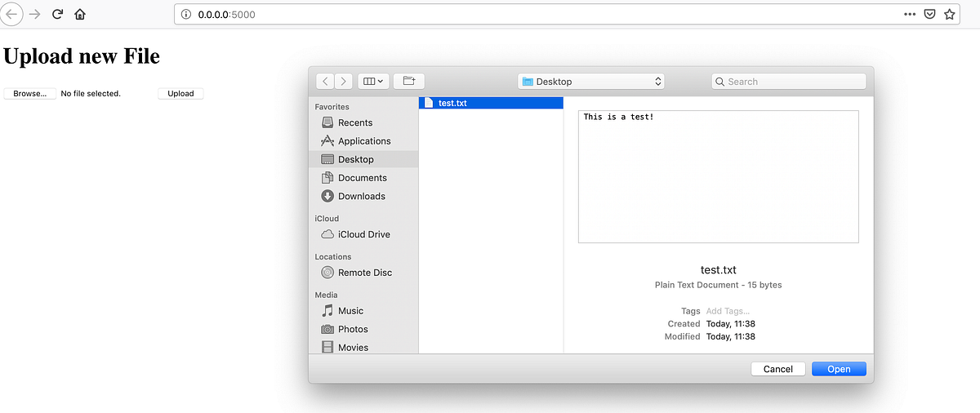Reload the page with refresh icon
This screenshot has height=413, width=980.
(57, 14)
